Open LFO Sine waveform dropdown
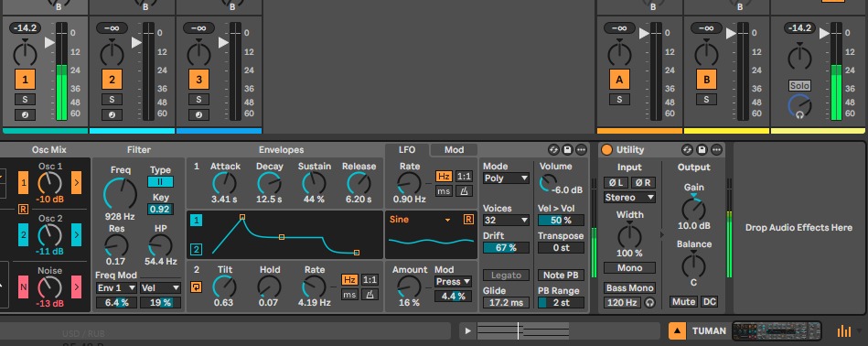Image resolution: width=868 pixels, height=346 pixels. click(420, 220)
